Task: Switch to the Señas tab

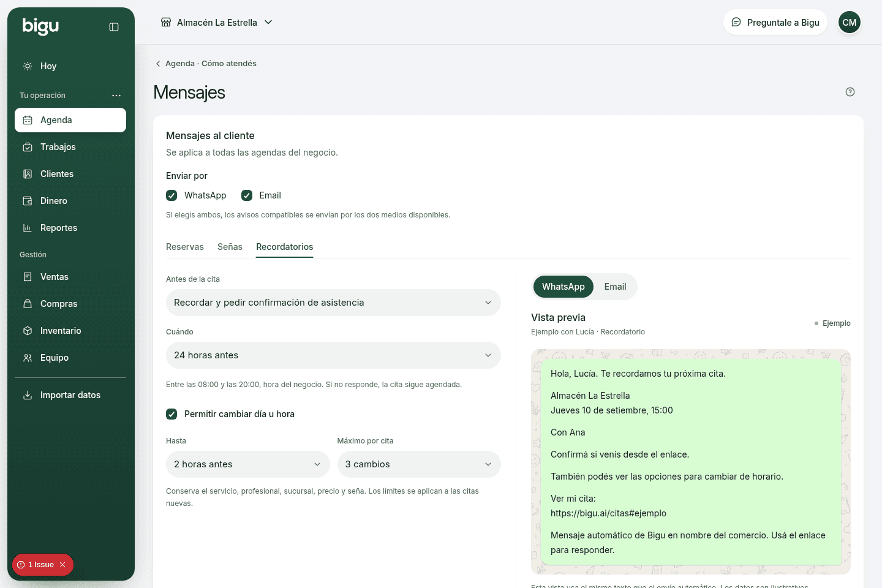Action: coord(230,247)
